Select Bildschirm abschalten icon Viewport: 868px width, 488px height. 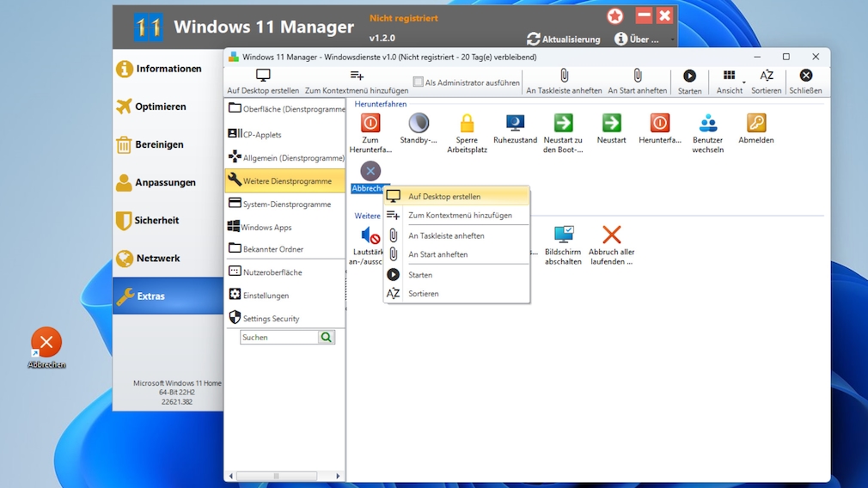563,235
